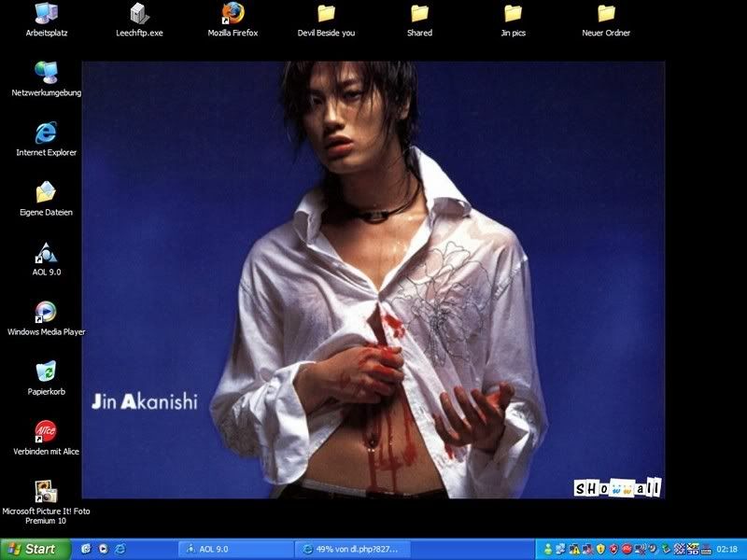Image resolution: width=747 pixels, height=560 pixels.
Task: Open the Arbeitsplatz desktop icon
Action: tap(46, 20)
